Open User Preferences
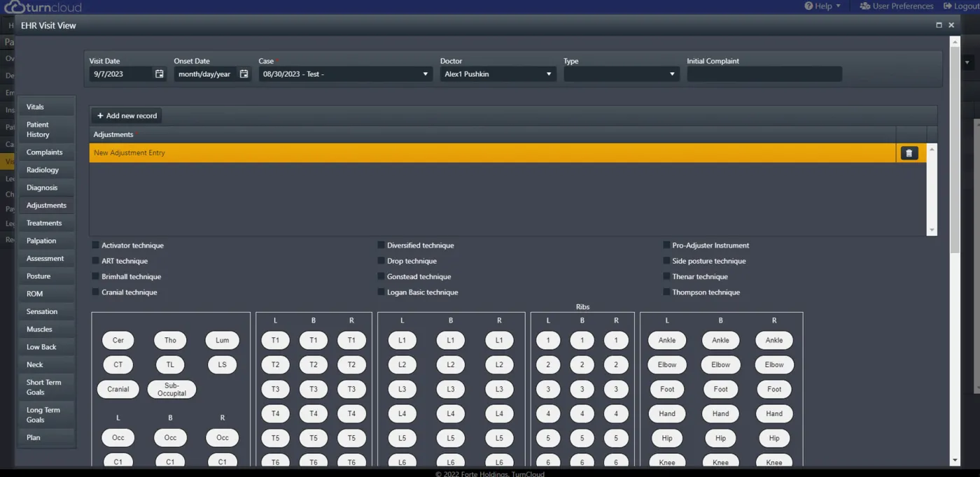Image resolution: width=980 pixels, height=477 pixels. pos(897,6)
